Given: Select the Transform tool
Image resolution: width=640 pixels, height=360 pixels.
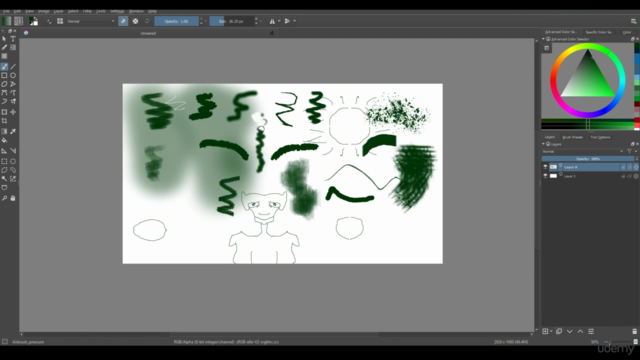Looking at the screenshot, I should (x=4, y=112).
